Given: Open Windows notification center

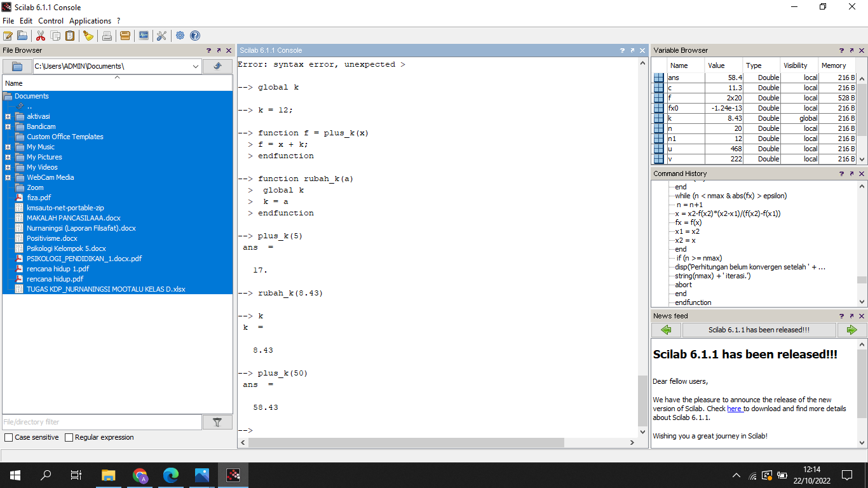Looking at the screenshot, I should click(846, 475).
